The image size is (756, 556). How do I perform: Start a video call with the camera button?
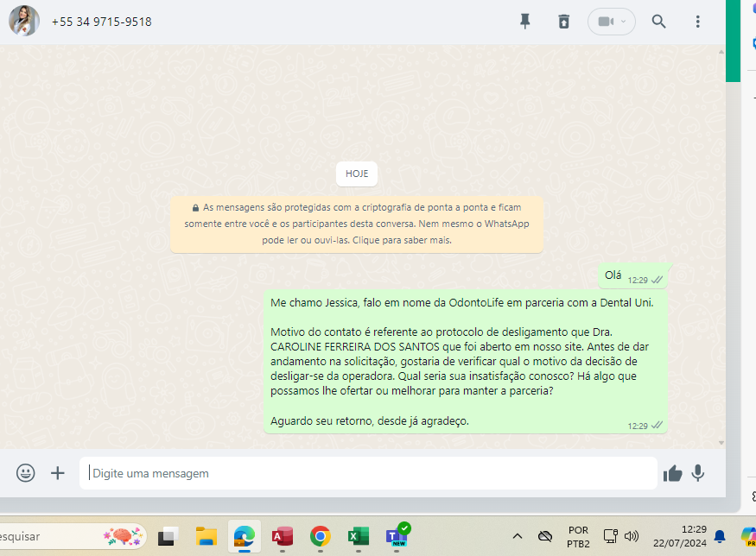(x=605, y=22)
